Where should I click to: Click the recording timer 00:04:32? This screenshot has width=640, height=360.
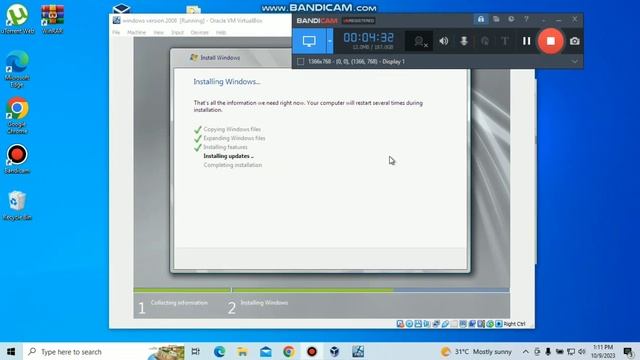pos(369,38)
